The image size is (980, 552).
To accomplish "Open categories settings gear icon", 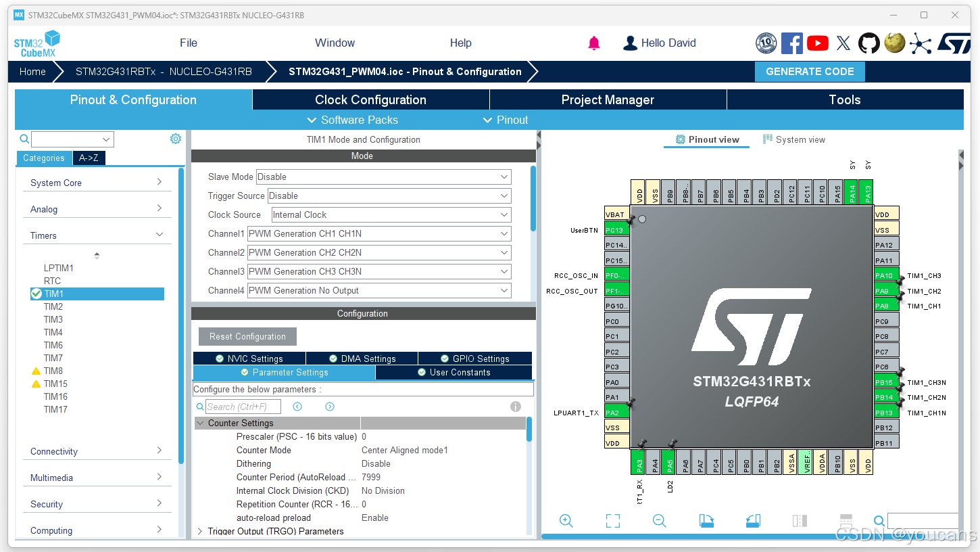I will (176, 139).
